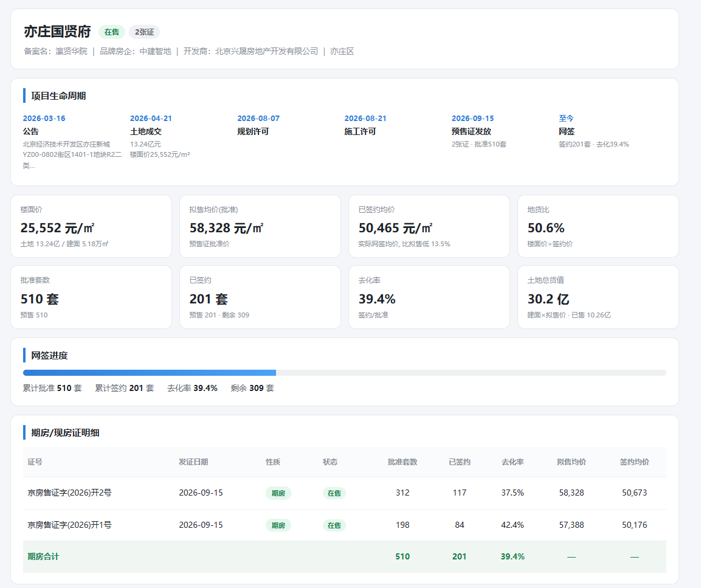Select the 2026-08-07 规划许可 milestone

click(286, 125)
